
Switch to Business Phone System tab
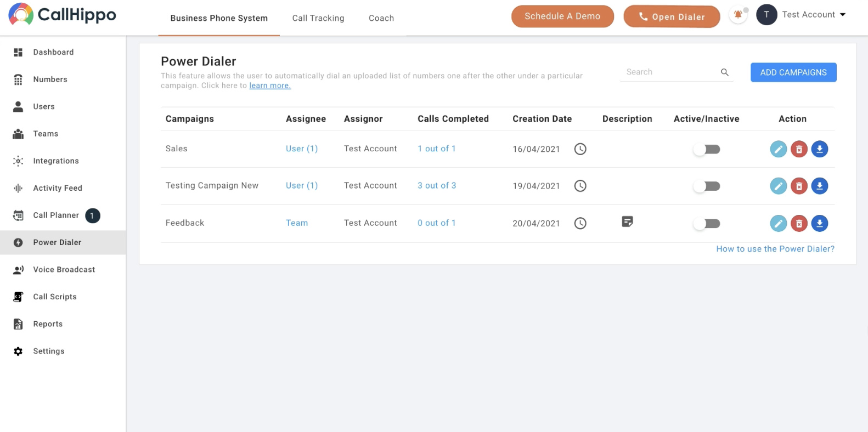pyautogui.click(x=219, y=18)
